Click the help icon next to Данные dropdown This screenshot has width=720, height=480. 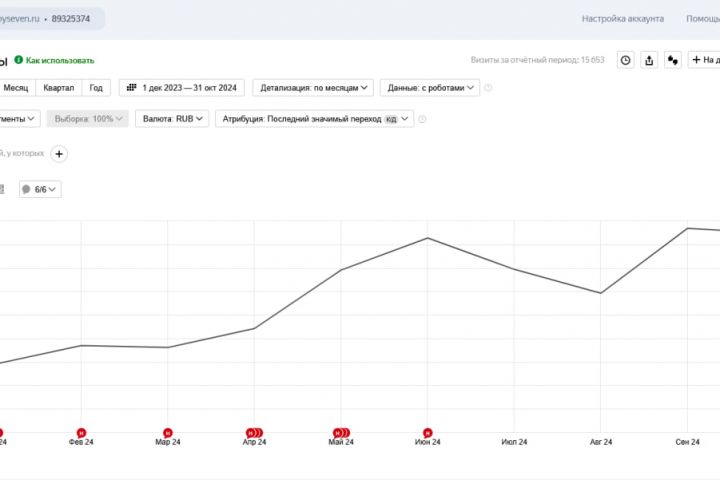click(488, 88)
